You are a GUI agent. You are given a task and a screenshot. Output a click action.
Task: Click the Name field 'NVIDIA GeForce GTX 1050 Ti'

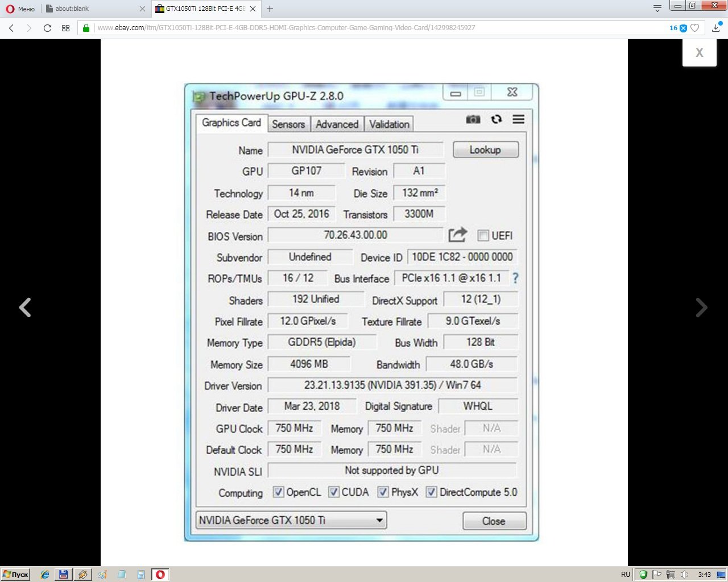pos(355,149)
